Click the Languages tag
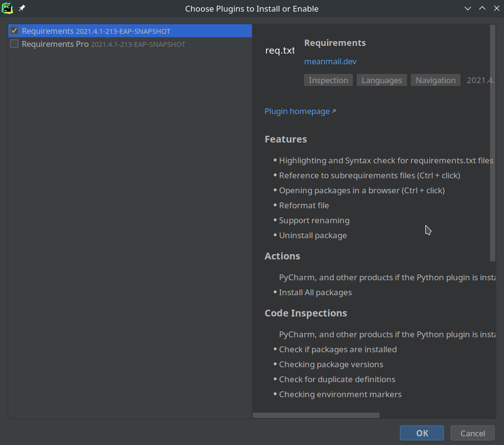 (381, 80)
